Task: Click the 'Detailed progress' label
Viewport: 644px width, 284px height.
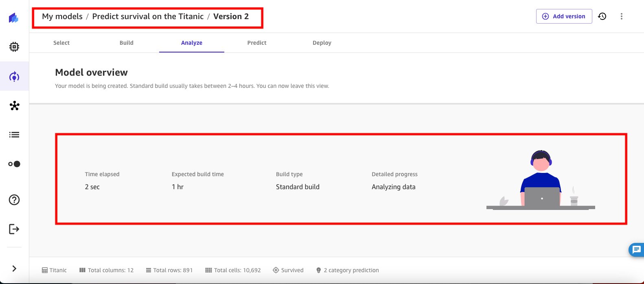Action: pyautogui.click(x=394, y=174)
